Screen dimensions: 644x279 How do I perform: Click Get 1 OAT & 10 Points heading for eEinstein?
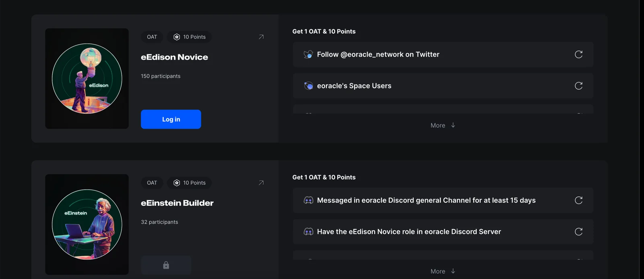pos(324,177)
